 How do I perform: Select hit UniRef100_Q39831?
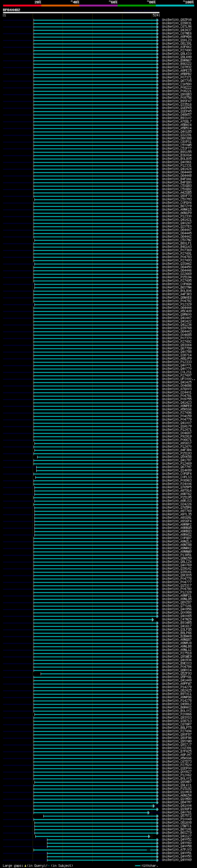click(x=177, y=23)
